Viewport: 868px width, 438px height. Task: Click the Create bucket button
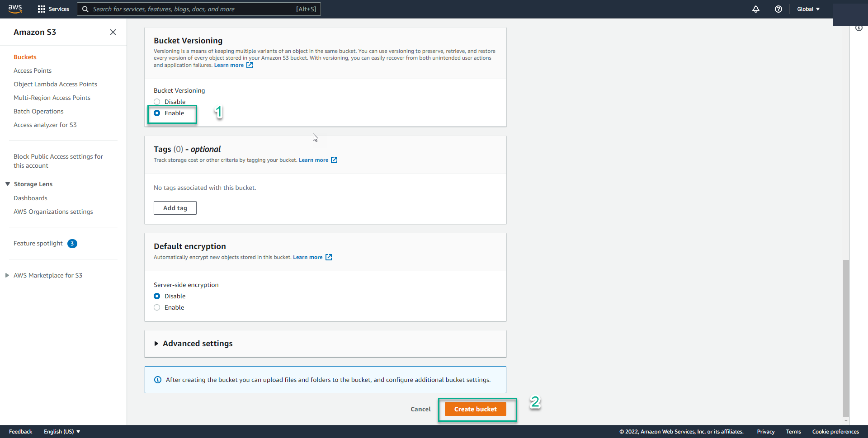click(x=475, y=409)
